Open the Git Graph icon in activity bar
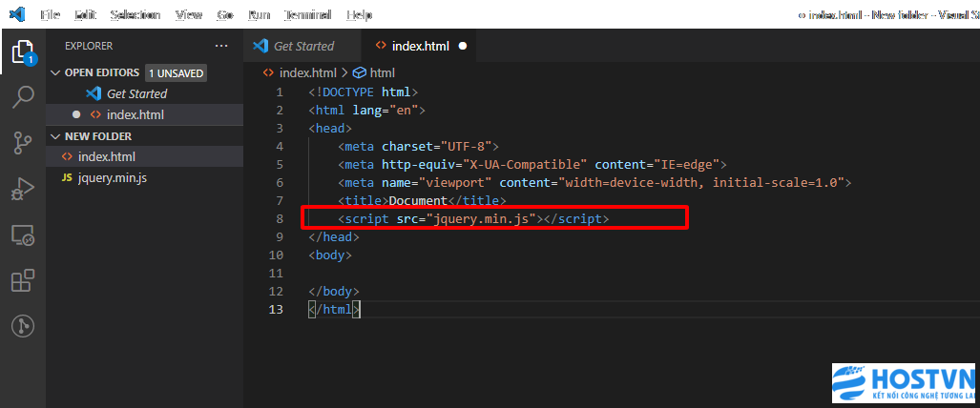The height and width of the screenshot is (408, 980). pos(23,325)
